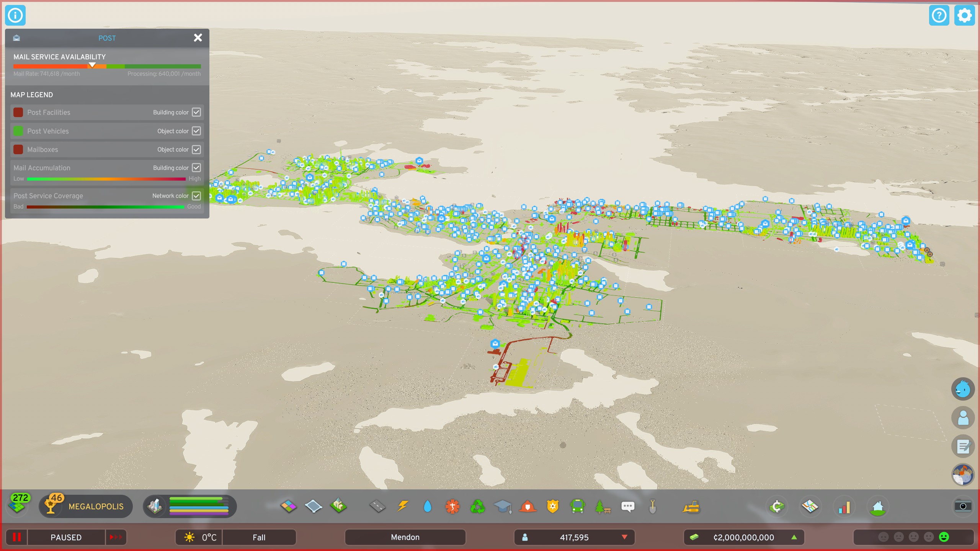Click the Mendon city name
The image size is (980, 551).
tap(405, 537)
